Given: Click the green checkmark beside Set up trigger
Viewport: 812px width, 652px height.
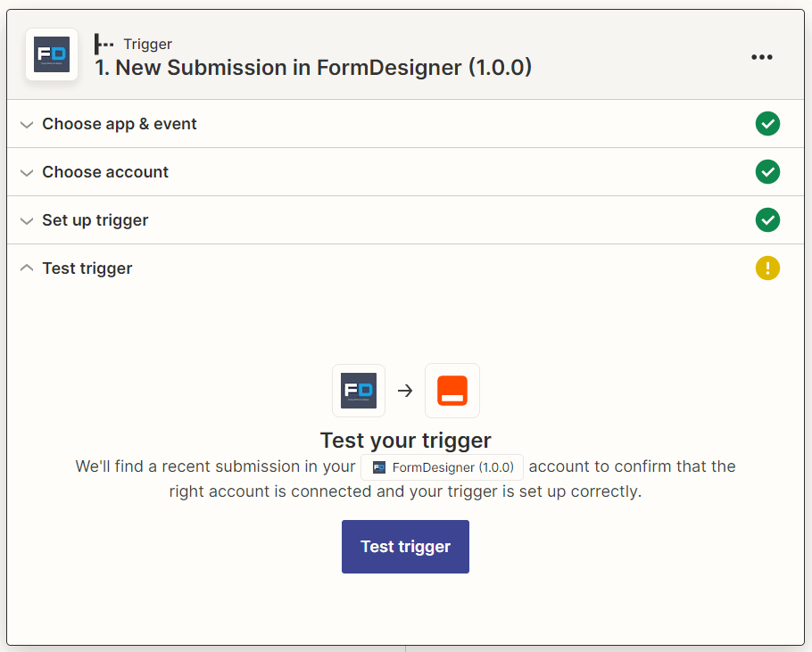Looking at the screenshot, I should 767,219.
